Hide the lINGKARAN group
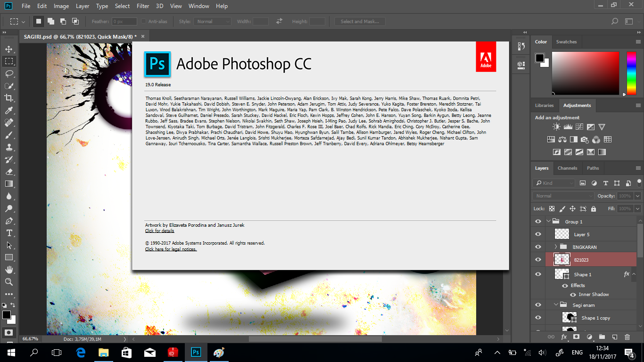Screen dimensions: 644x362 [x=538, y=247]
